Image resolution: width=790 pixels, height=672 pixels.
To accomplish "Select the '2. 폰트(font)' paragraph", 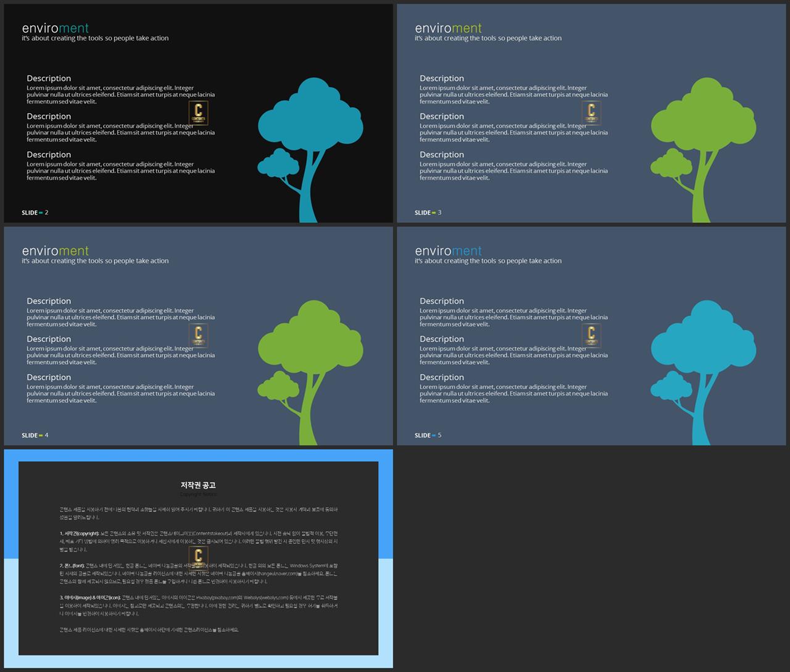I will 199,573.
